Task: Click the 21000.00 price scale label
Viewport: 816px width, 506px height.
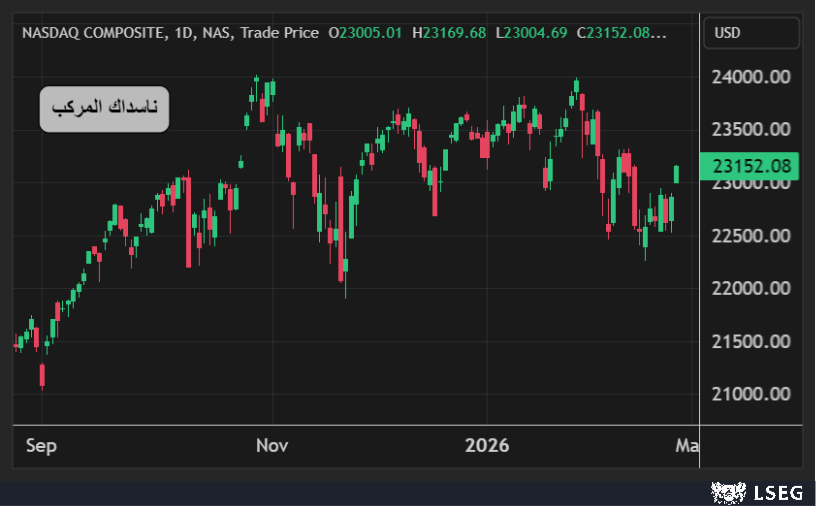Action: (751, 394)
